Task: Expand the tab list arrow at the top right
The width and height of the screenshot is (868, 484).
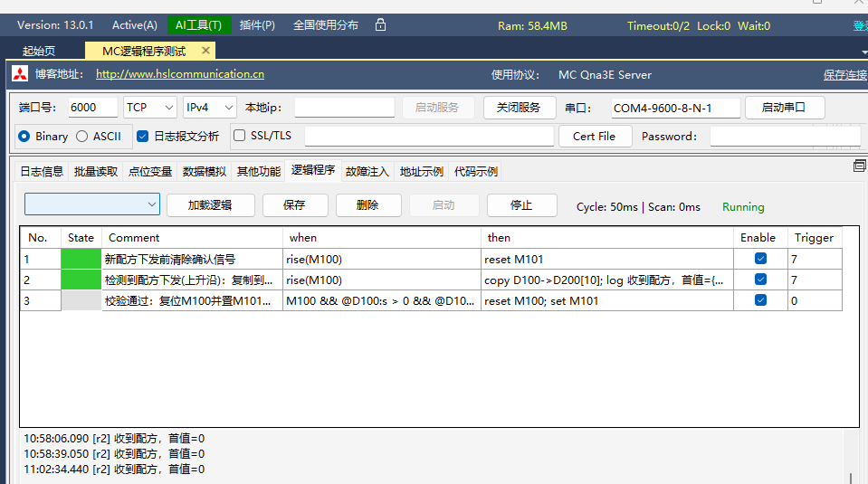Action: 864,52
